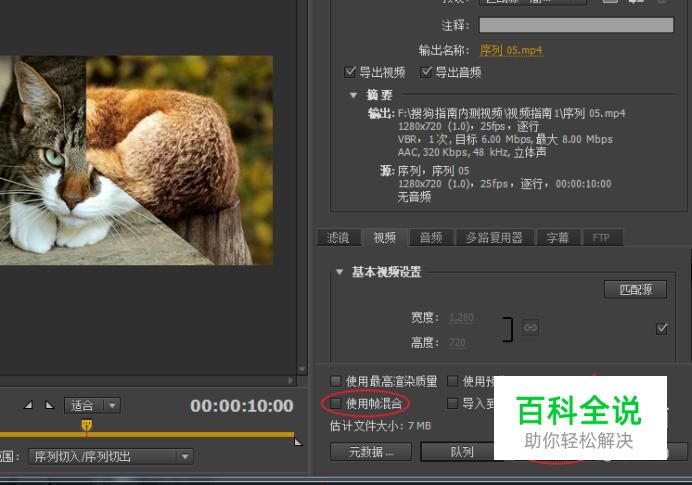Open the 适合 zoom level dropdown
The height and width of the screenshot is (485, 692).
pyautogui.click(x=92, y=405)
